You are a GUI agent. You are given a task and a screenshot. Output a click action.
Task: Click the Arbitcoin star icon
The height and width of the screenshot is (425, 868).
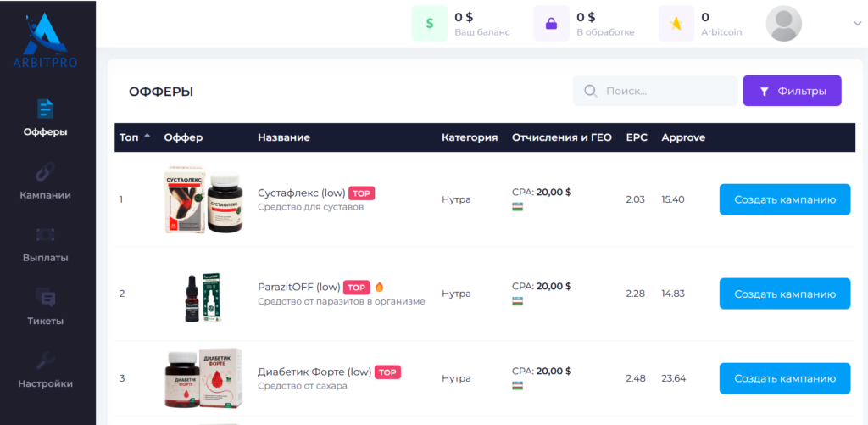pos(676,24)
